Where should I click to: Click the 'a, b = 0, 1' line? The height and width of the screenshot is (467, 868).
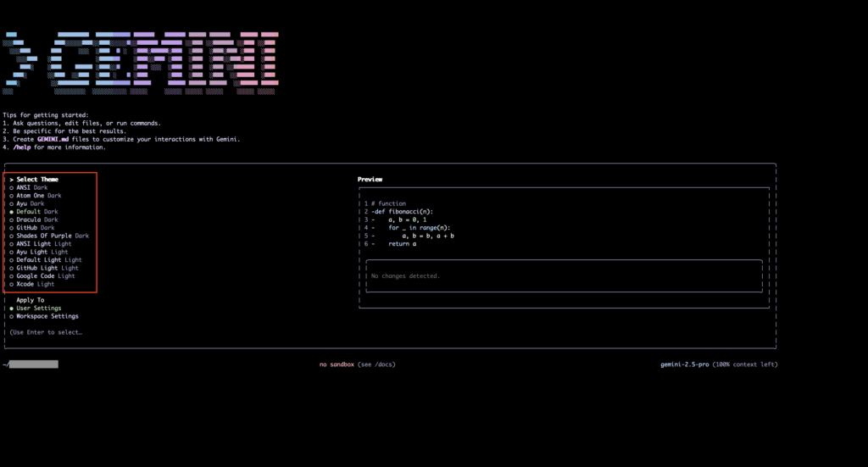tap(408, 220)
